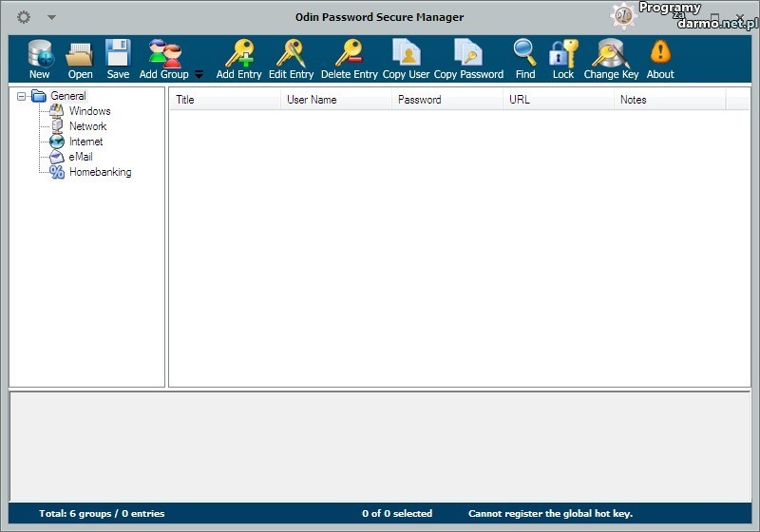Click the Add Entry key icon
Viewport: 760px width, 532px height.
click(x=238, y=55)
